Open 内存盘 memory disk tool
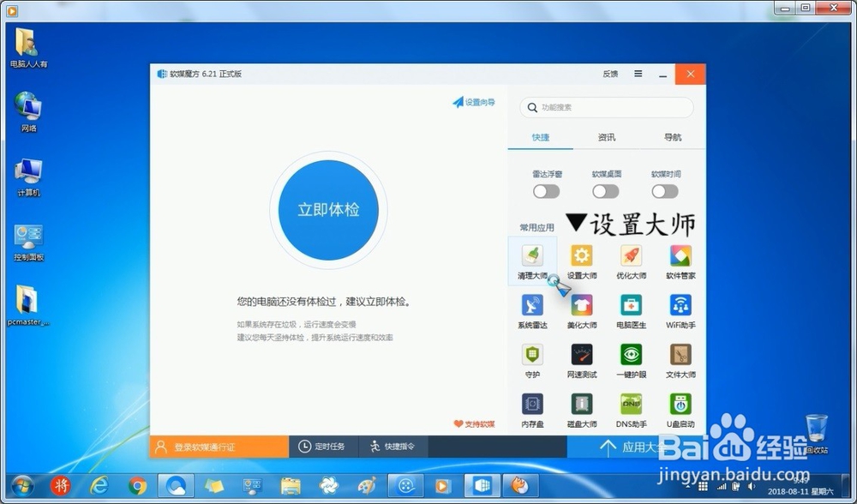 coord(532,411)
